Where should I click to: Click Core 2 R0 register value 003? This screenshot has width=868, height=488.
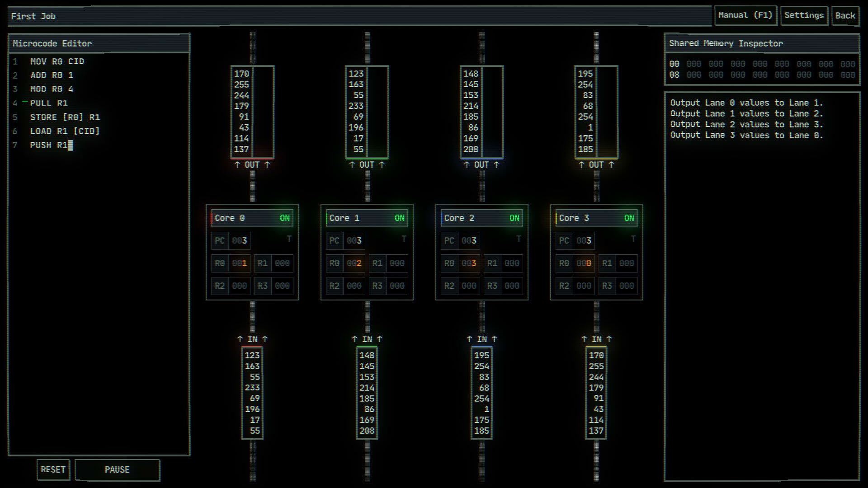[469, 263]
